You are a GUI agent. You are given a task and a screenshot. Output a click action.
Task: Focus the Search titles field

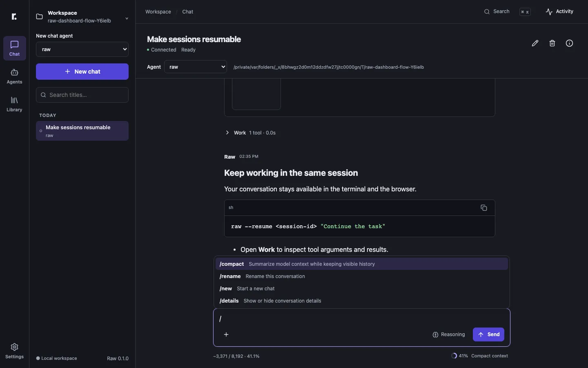[x=82, y=95]
